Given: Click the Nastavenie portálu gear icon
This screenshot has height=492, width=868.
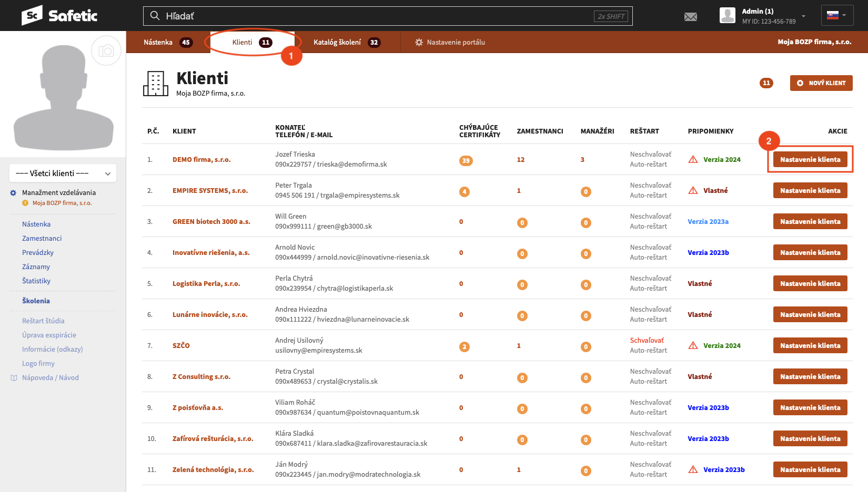Looking at the screenshot, I should point(419,42).
